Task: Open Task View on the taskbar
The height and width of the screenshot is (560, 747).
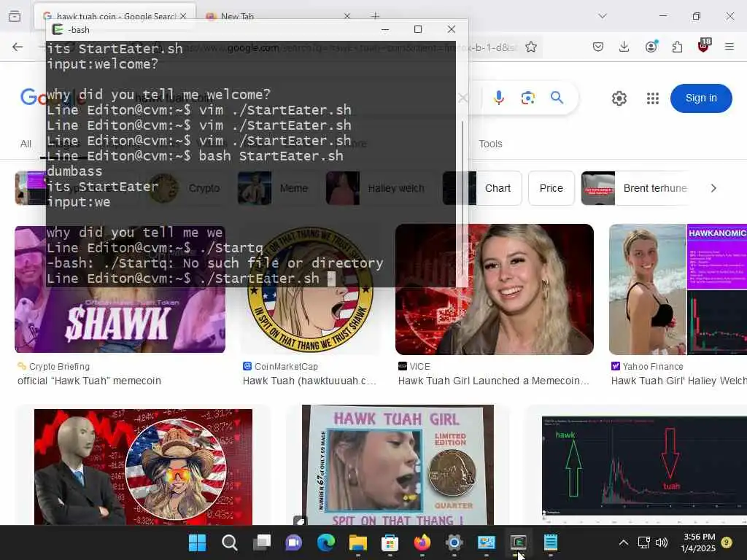Action: coord(262,542)
